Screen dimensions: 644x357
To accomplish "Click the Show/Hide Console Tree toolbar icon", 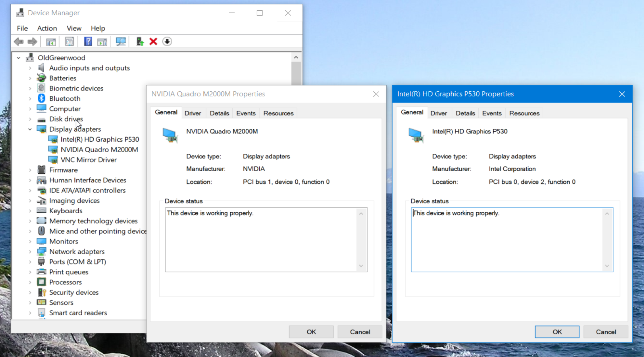I will click(x=51, y=42).
